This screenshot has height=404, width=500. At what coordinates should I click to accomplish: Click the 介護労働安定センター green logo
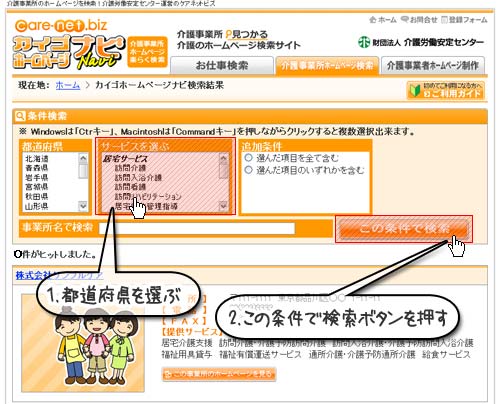364,42
